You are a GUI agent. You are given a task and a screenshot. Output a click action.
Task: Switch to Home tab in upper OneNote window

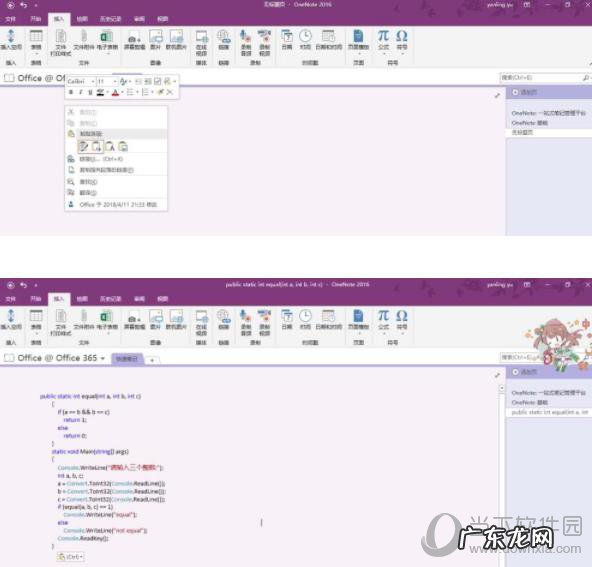35,19
